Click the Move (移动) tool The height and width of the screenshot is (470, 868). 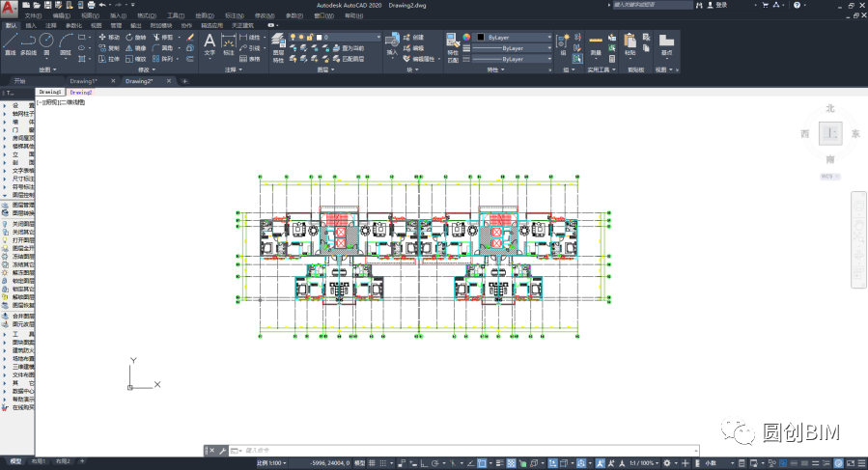pos(108,37)
